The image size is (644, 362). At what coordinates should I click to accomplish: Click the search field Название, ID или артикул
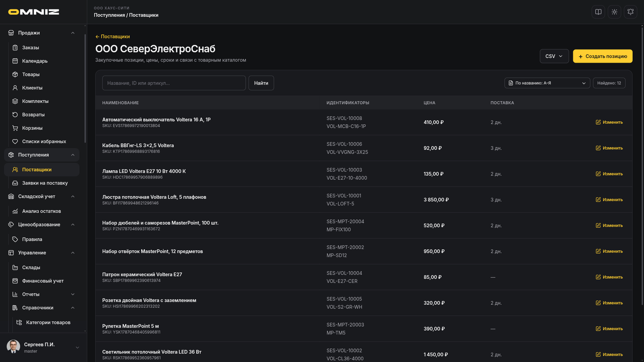click(x=174, y=83)
